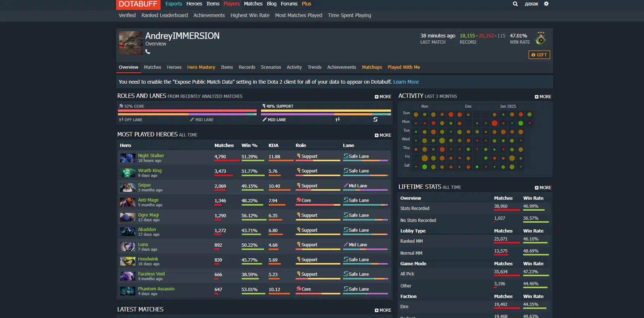Open the Verified players sub-navigation link
Image resolution: width=644 pixels, height=318 pixels.
coord(127,15)
